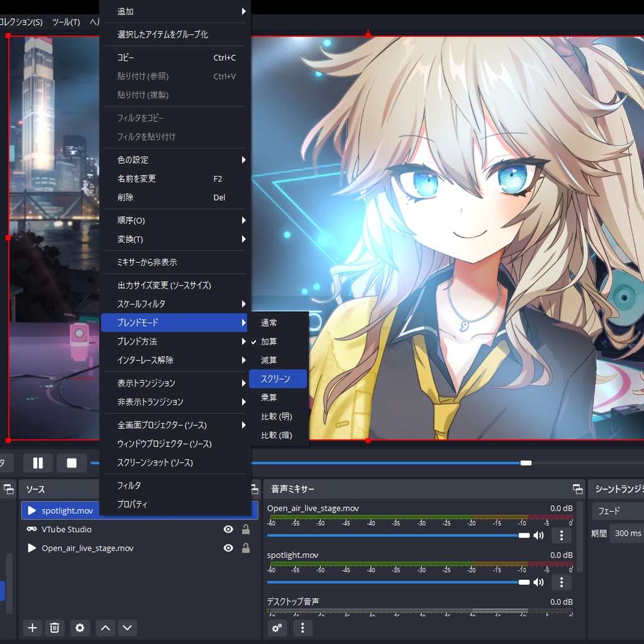Hide the VTube Studio source
This screenshot has width=644, height=644.
click(228, 529)
